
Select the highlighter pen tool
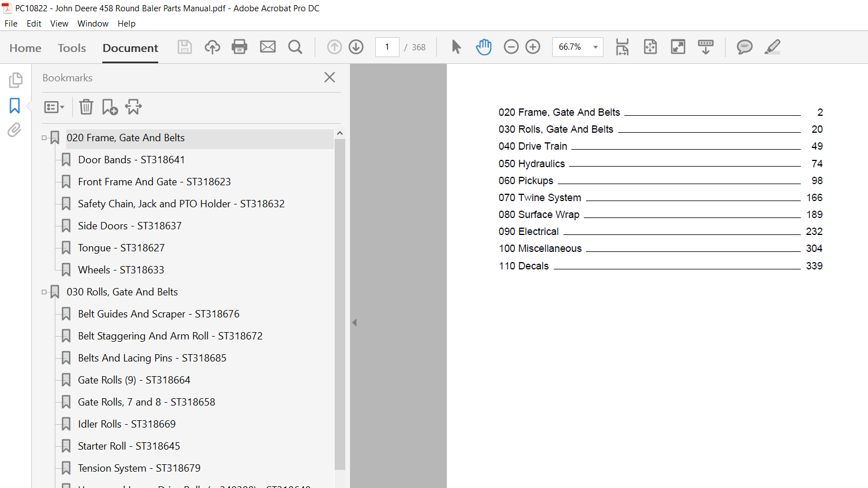point(772,47)
